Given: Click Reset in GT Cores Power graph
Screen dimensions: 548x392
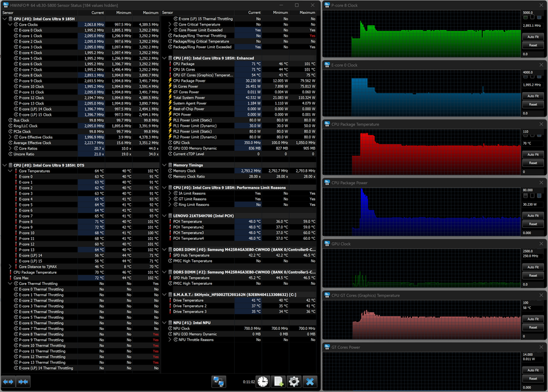Looking at the screenshot, I should [x=533, y=378].
